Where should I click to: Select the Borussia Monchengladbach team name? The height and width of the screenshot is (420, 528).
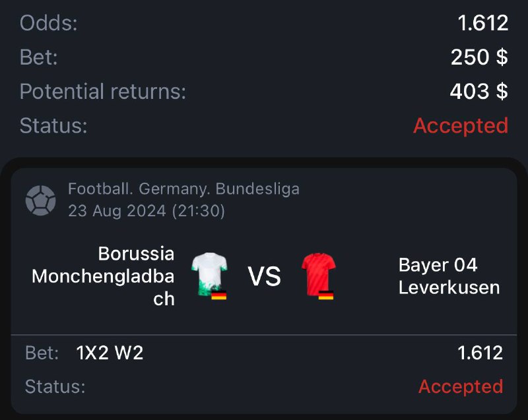[104, 276]
